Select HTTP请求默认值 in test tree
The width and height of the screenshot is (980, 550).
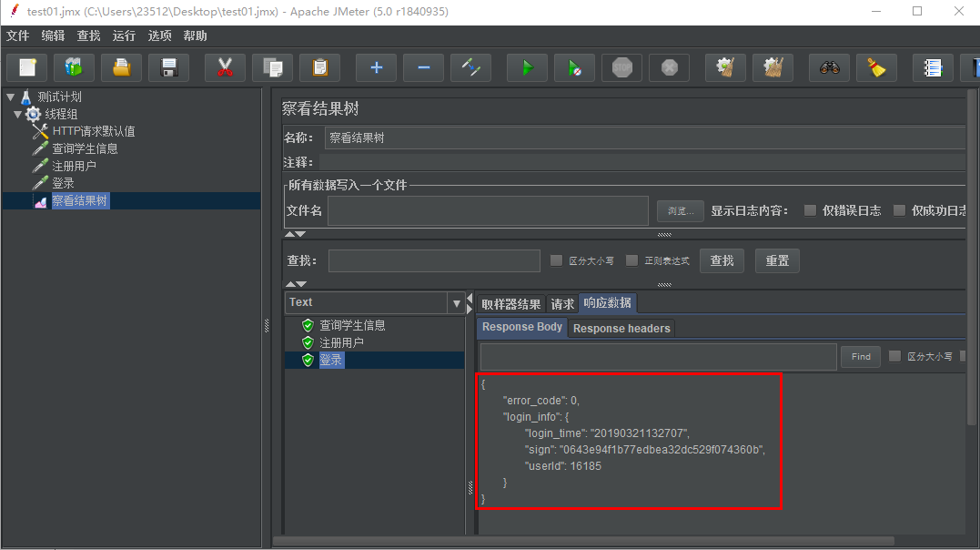coord(94,131)
